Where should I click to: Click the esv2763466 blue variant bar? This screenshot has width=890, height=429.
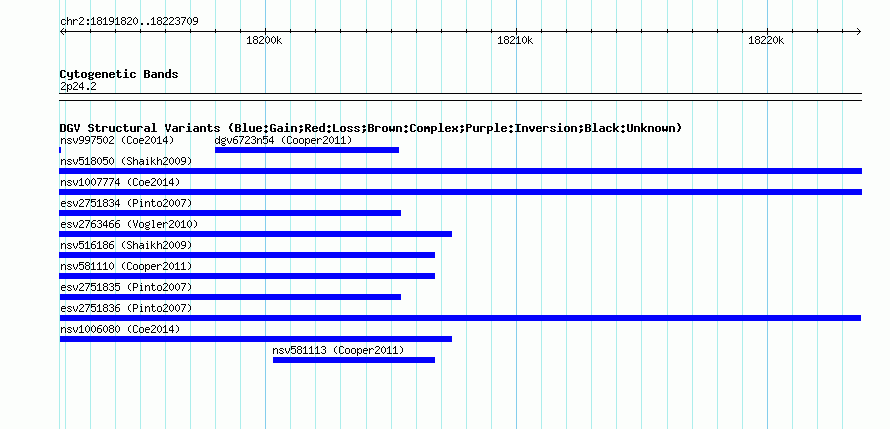pos(255,234)
